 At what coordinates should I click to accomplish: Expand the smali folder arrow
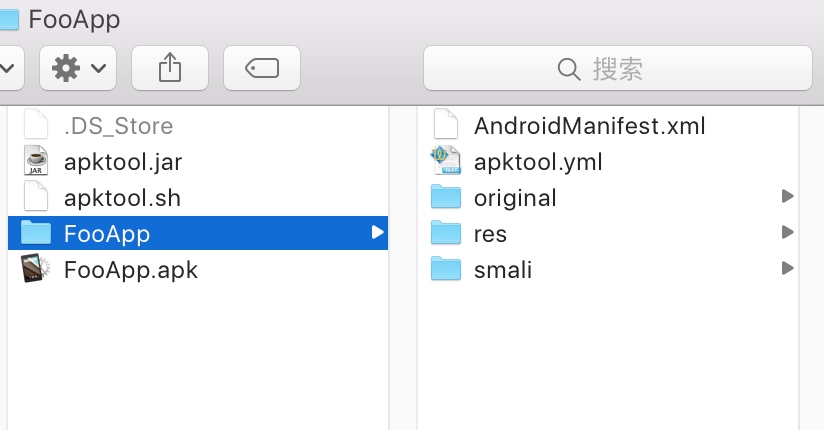(x=787, y=268)
